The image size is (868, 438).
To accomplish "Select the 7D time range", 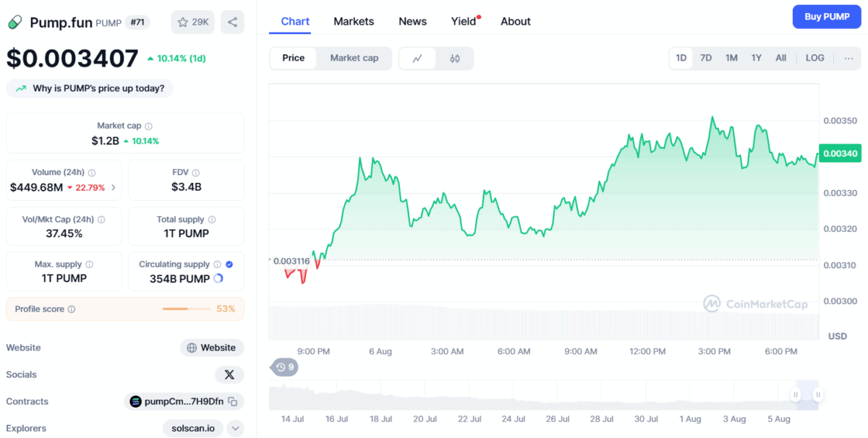I will (x=706, y=58).
